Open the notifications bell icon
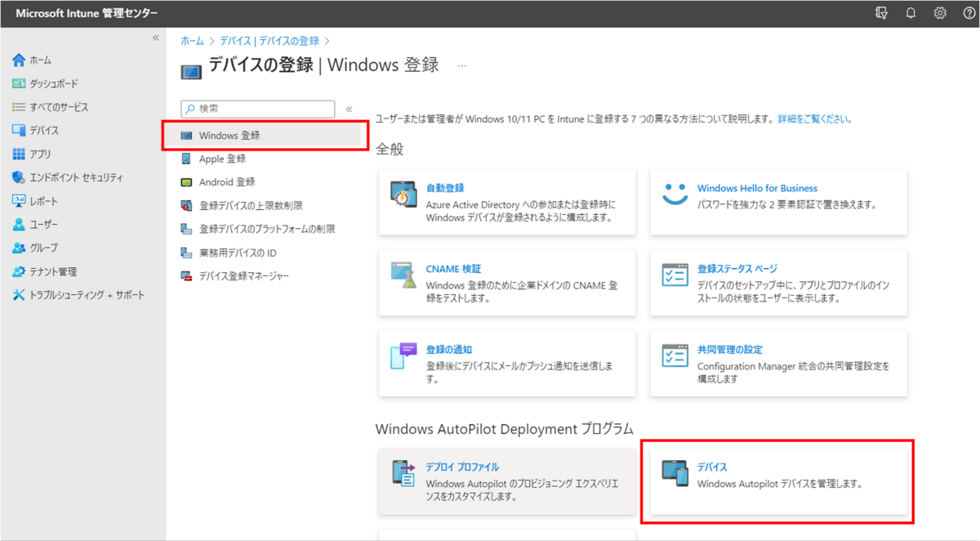The height and width of the screenshot is (541, 980). [x=911, y=13]
